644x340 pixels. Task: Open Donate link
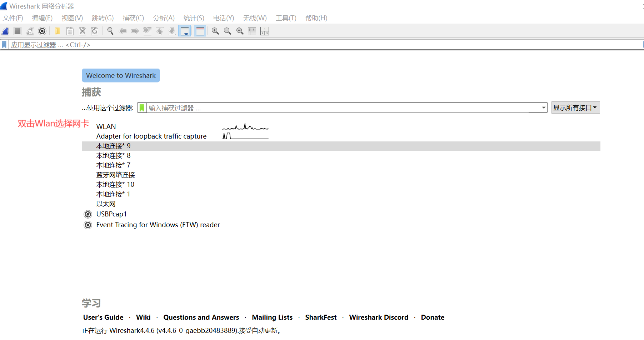[433, 317]
